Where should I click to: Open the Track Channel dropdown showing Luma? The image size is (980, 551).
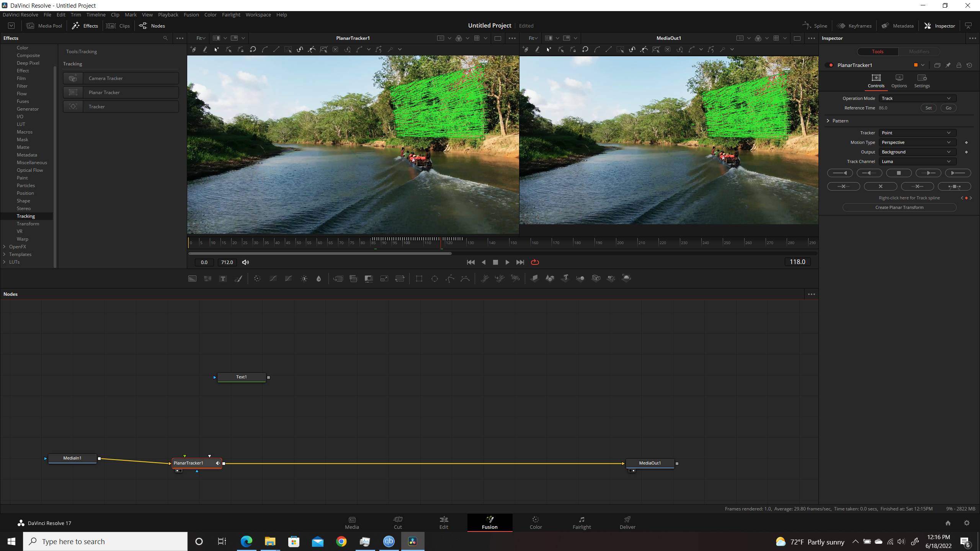tap(917, 162)
